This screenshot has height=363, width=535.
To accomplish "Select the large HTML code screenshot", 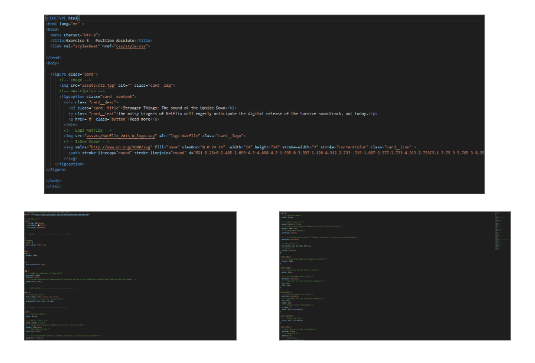I will coord(264,104).
